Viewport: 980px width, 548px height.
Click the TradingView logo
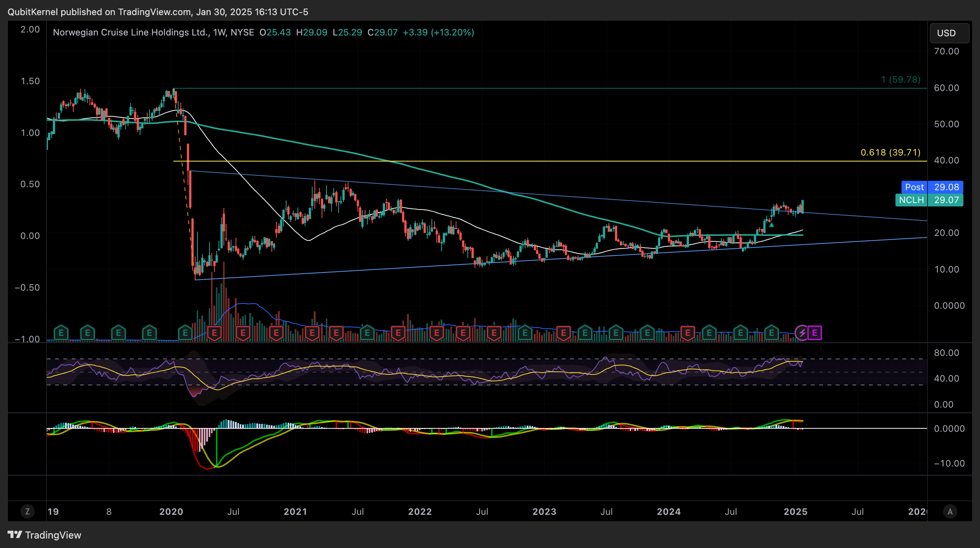[45, 535]
